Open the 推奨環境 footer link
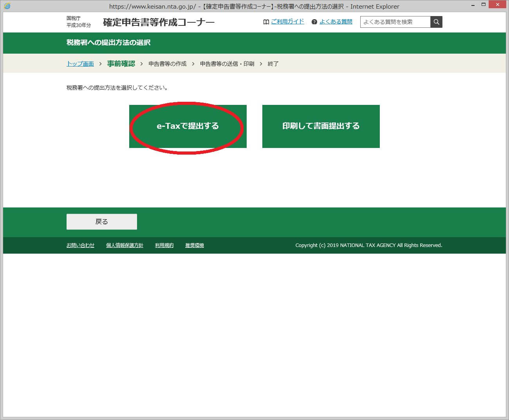509x420 pixels. [x=194, y=245]
